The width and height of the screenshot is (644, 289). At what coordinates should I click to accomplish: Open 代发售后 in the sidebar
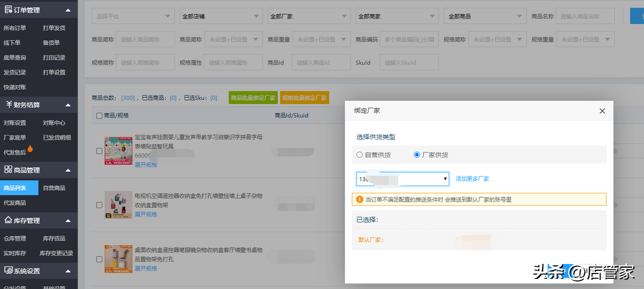(x=14, y=152)
